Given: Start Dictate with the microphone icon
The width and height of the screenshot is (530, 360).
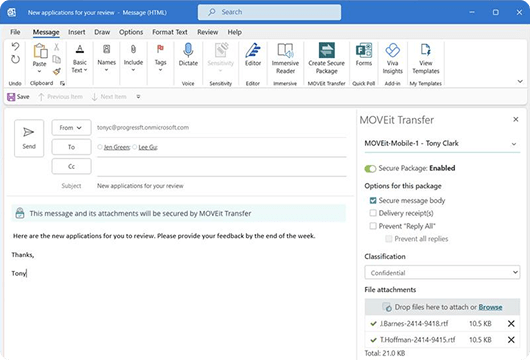Looking at the screenshot, I should tap(188, 50).
